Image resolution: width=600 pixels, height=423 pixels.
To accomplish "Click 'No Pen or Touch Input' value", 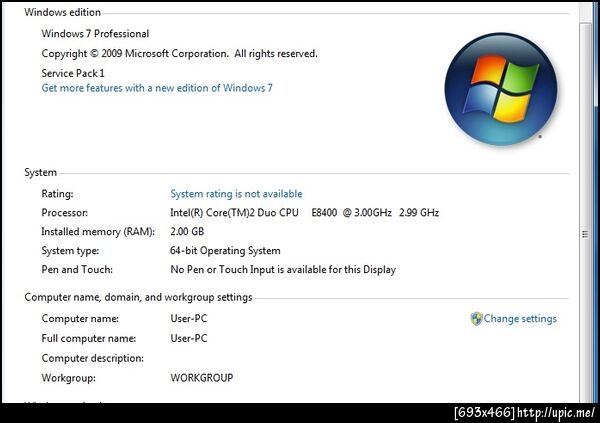I will (283, 269).
